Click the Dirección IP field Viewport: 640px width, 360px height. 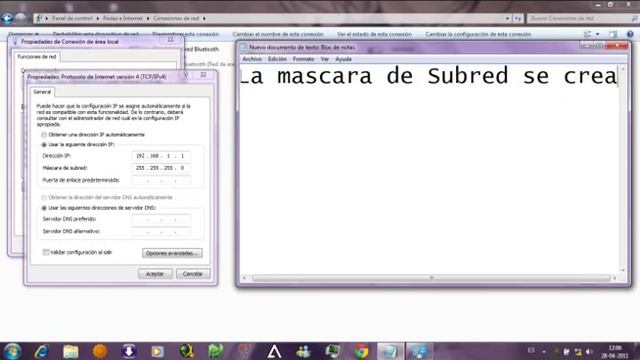tap(161, 156)
